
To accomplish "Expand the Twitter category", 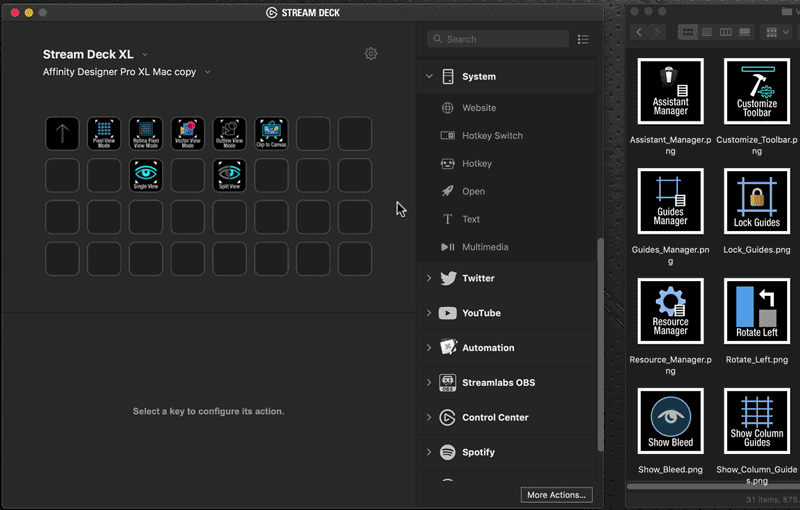I will [429, 278].
